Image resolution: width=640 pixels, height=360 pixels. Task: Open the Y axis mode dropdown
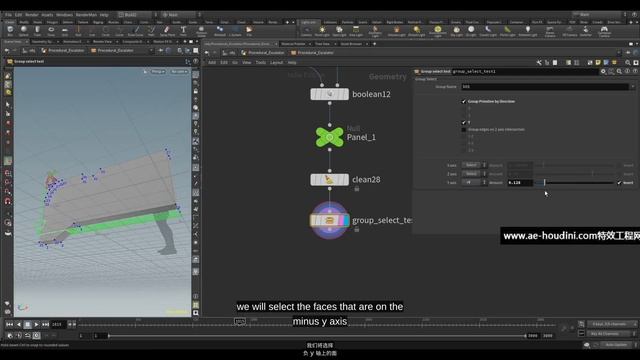[x=474, y=182]
